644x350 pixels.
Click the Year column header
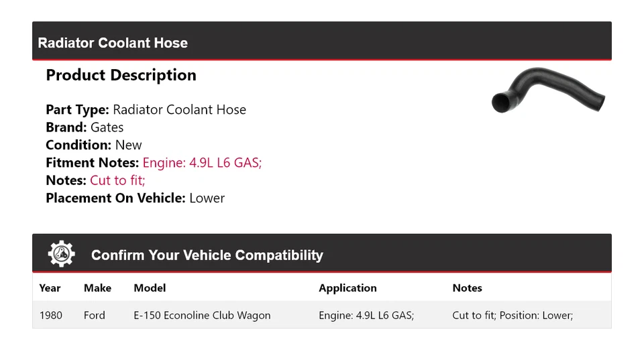pos(50,288)
